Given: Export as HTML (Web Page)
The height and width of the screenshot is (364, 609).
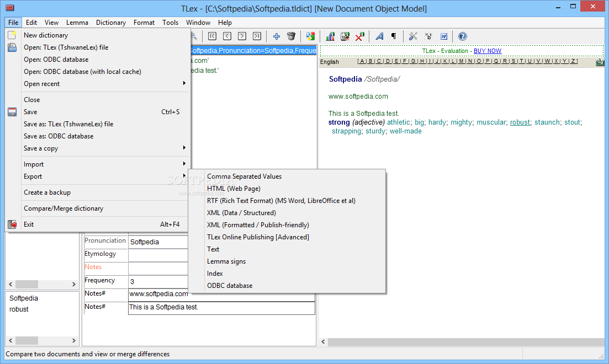Looking at the screenshot, I should [287, 189].
